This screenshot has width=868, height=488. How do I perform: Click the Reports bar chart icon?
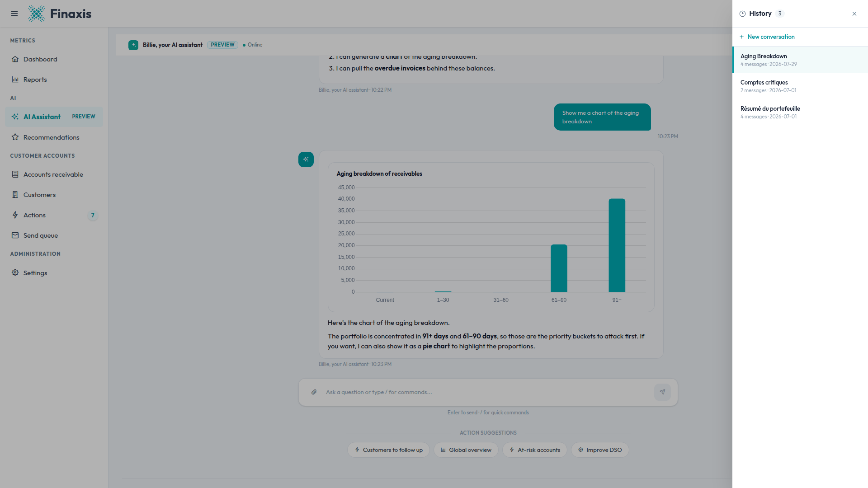coord(15,80)
